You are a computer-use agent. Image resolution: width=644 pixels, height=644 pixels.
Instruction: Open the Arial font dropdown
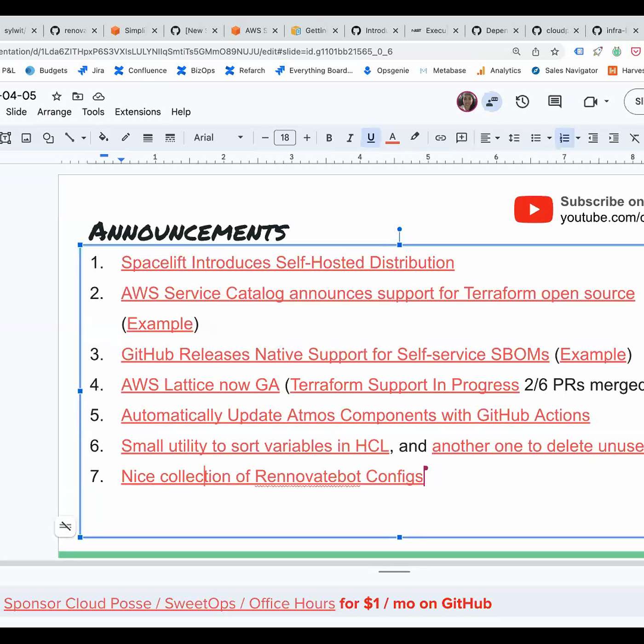218,138
